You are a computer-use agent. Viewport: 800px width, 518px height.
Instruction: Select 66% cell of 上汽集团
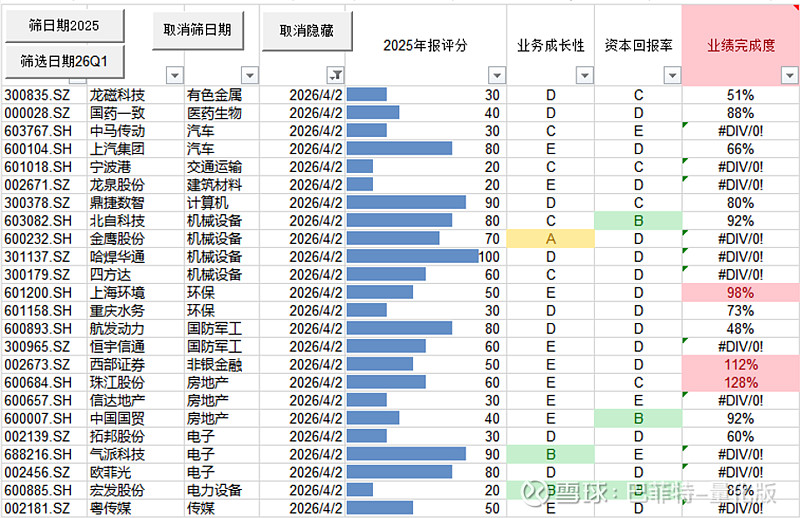pos(741,149)
